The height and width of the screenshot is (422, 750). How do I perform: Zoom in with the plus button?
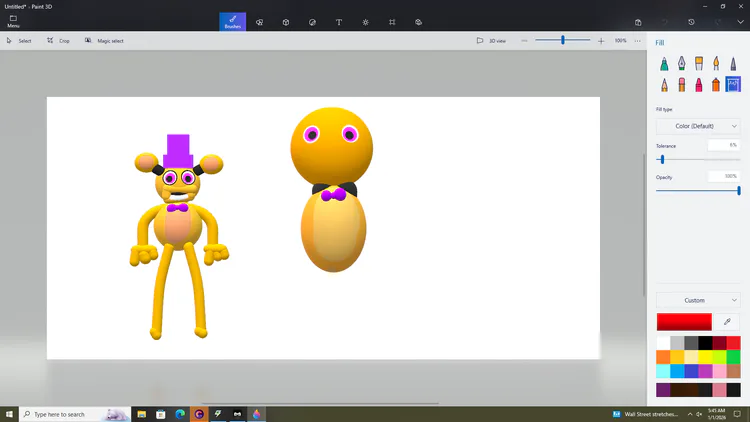[x=601, y=41]
